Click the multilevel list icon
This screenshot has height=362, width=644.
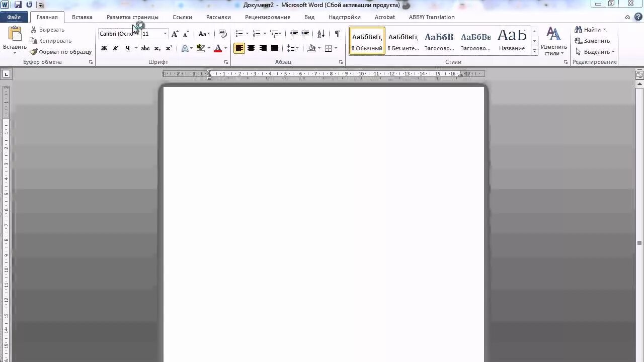(274, 34)
